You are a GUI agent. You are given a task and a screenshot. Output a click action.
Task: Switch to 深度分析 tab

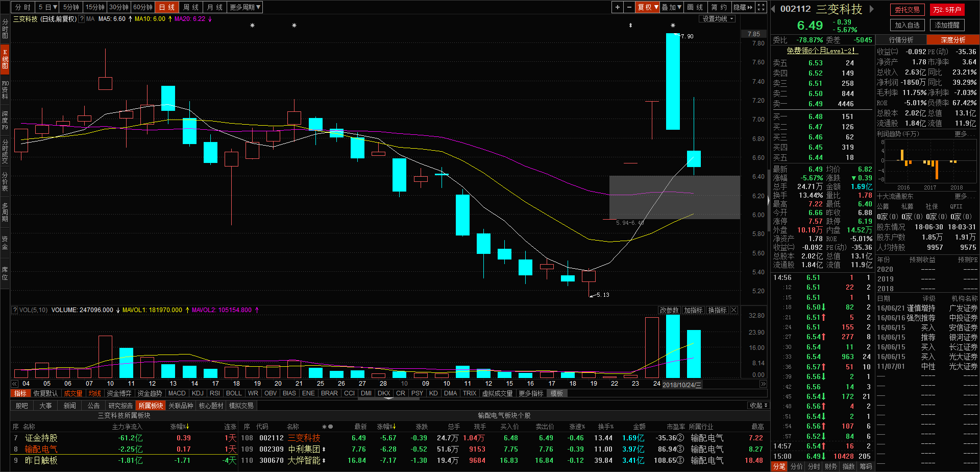pyautogui.click(x=953, y=40)
